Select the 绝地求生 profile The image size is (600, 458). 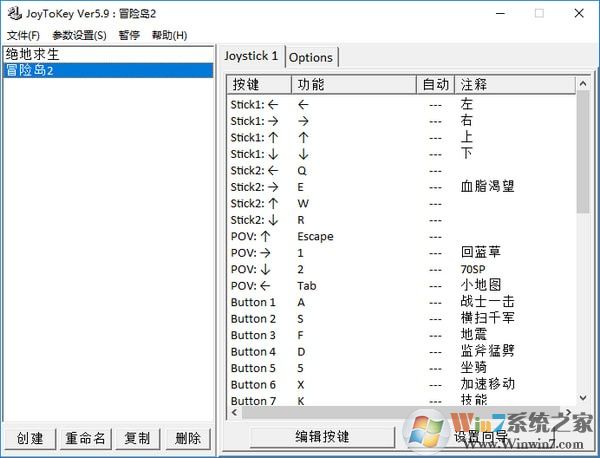tap(32, 54)
